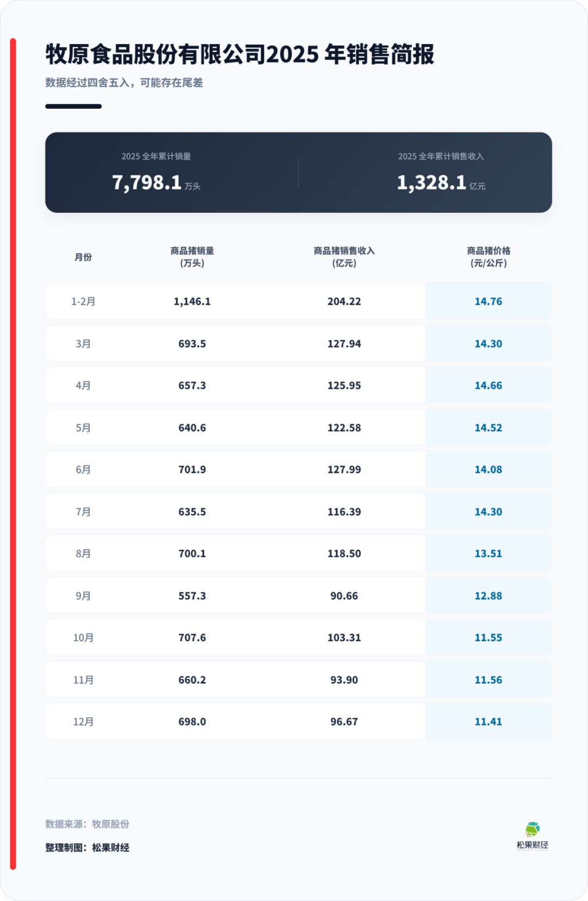The height and width of the screenshot is (901, 588).
Task: Click the 9月 price value 12.88
Action: (488, 596)
